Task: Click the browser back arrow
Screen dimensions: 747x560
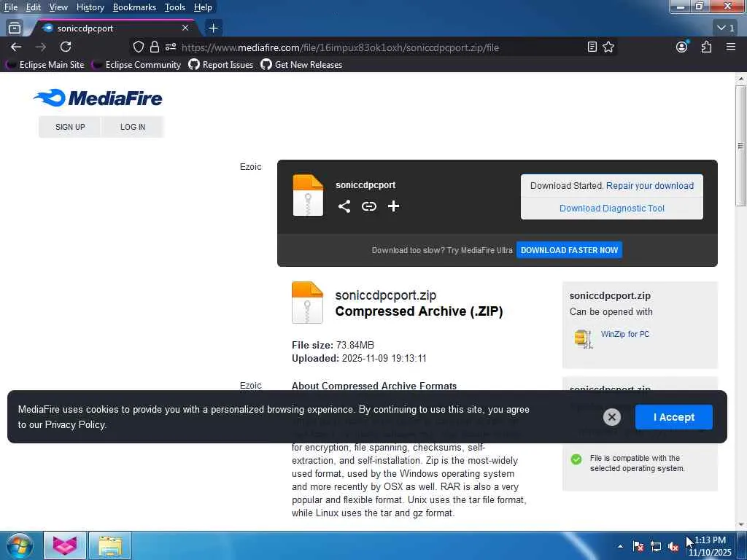Action: (x=16, y=47)
